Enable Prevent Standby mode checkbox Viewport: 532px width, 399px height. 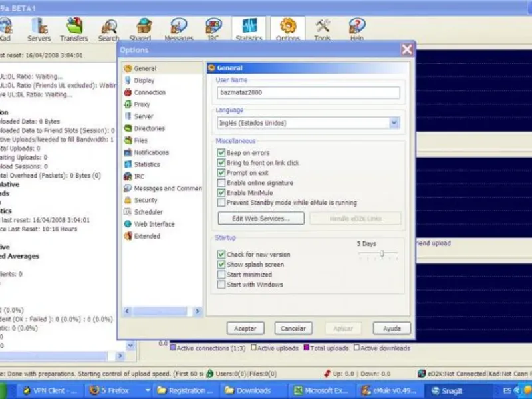(x=221, y=203)
